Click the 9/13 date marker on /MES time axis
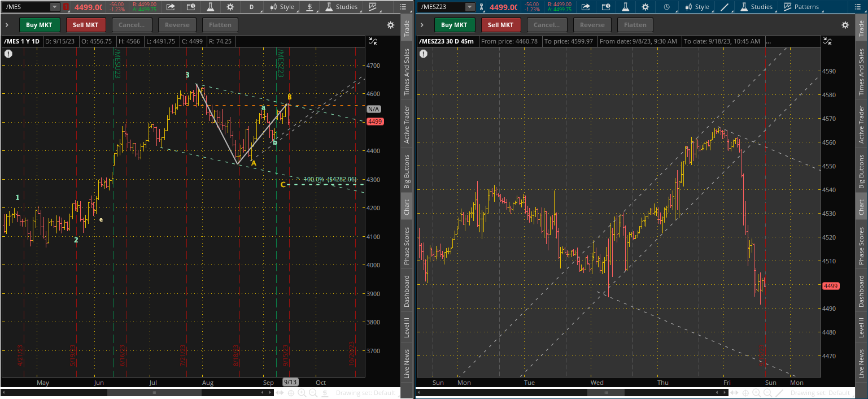 (x=290, y=383)
